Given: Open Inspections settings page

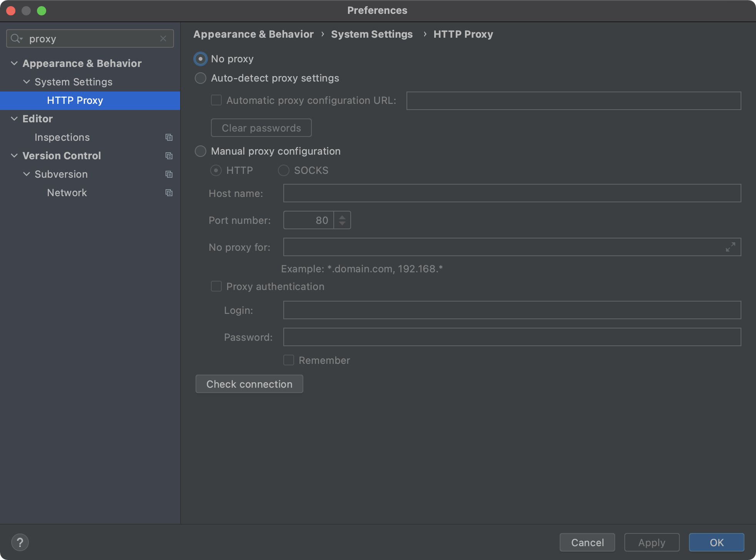Looking at the screenshot, I should (x=62, y=137).
